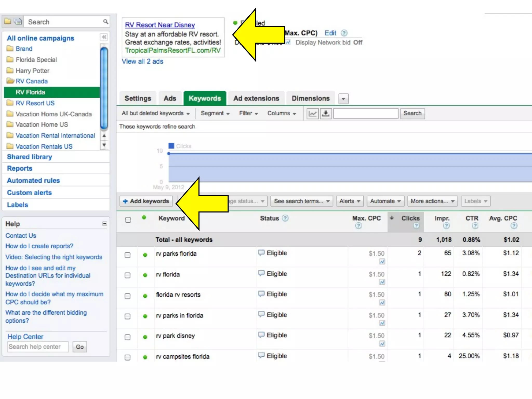Collapse the campaigns side panel arrow

click(x=104, y=37)
